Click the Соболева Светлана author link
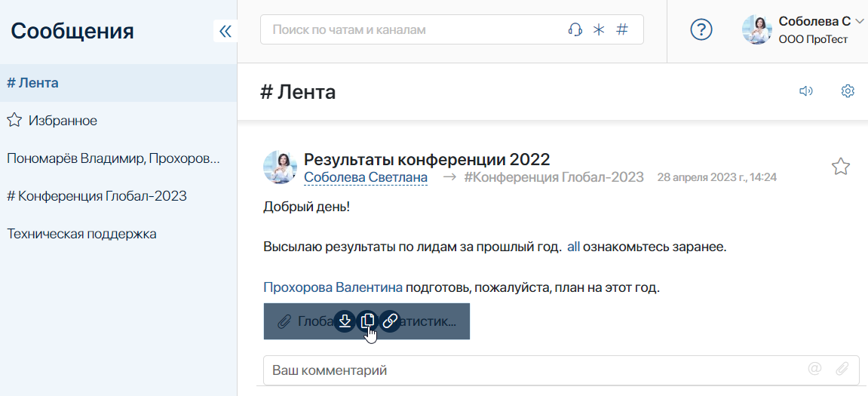Screen dimensions: 868x396 click(366, 177)
